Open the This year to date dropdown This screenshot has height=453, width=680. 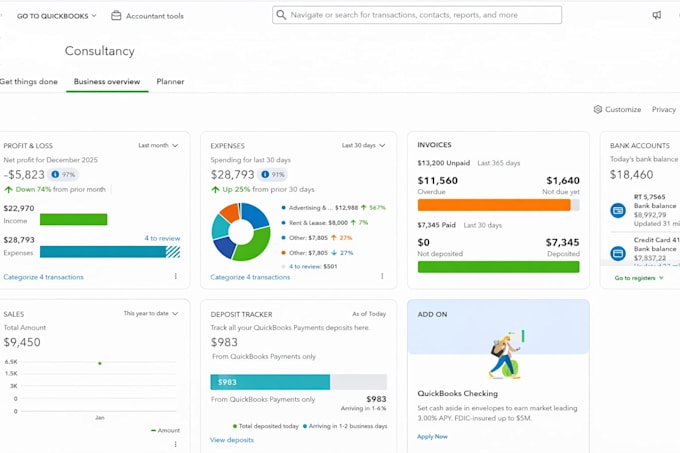pyautogui.click(x=151, y=313)
